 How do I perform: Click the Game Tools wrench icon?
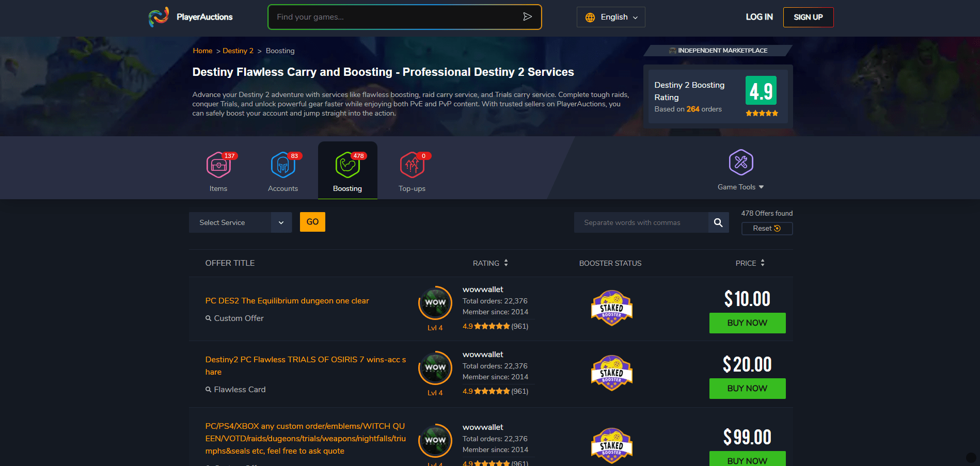click(x=741, y=162)
